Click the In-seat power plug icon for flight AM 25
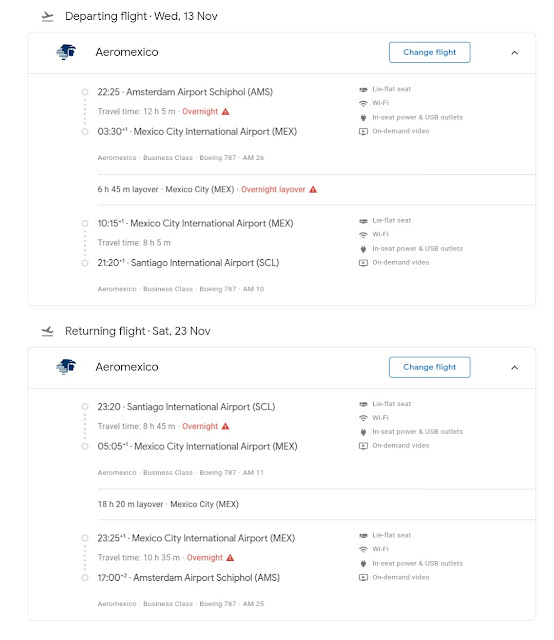The image size is (554, 640). 363,563
